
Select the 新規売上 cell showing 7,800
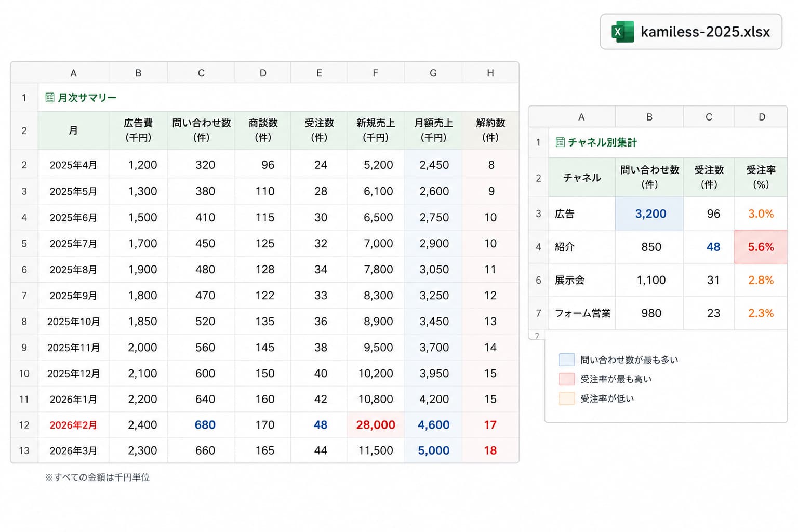pos(376,269)
